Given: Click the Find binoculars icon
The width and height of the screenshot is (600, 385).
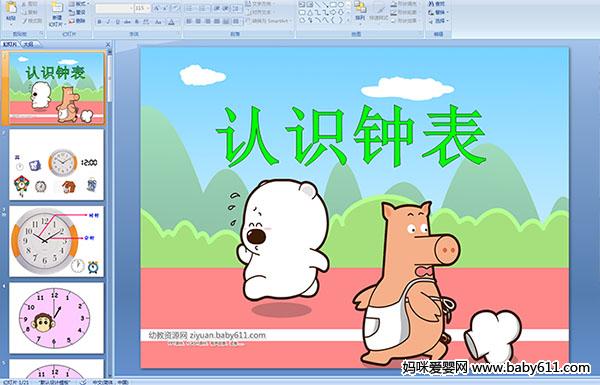Looking at the screenshot, I should 437,4.
